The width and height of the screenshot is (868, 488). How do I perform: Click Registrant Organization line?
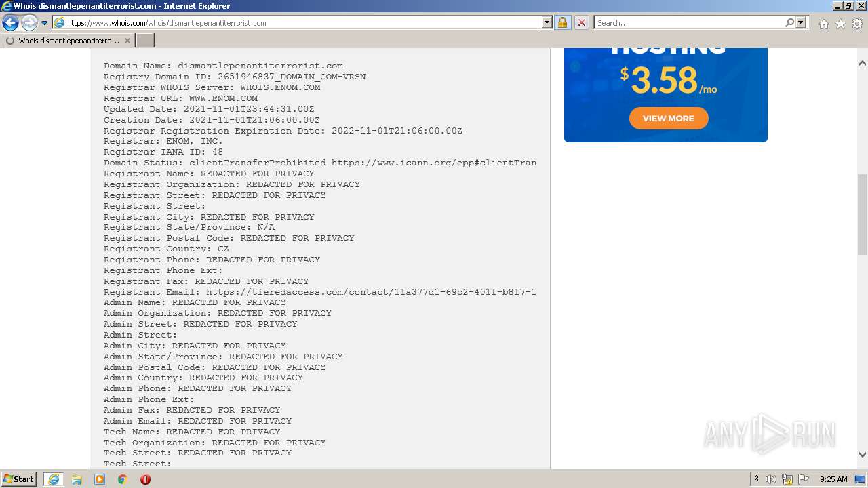232,184
